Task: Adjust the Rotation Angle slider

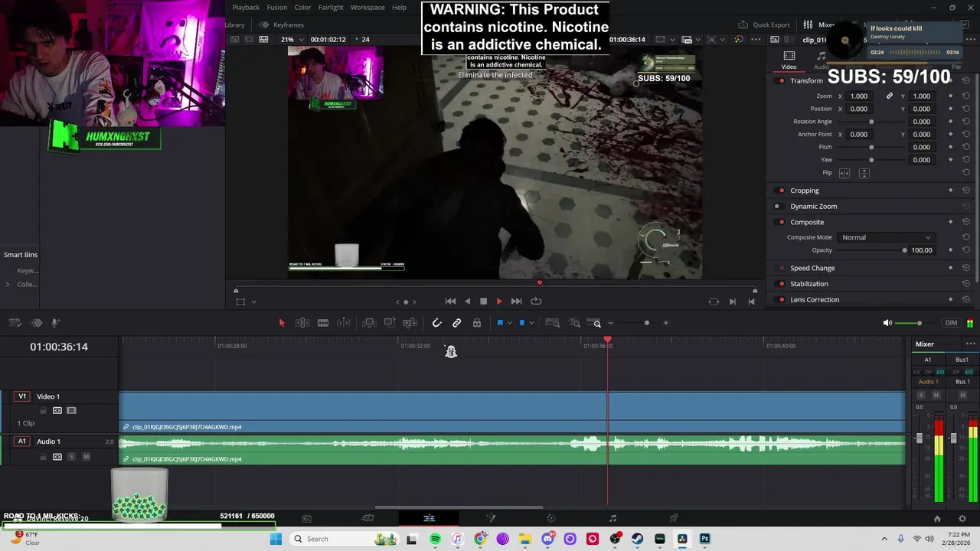Action: click(871, 122)
